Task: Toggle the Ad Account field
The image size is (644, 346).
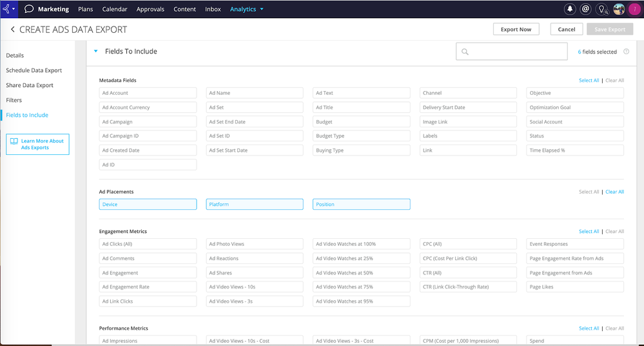Action: 148,93
